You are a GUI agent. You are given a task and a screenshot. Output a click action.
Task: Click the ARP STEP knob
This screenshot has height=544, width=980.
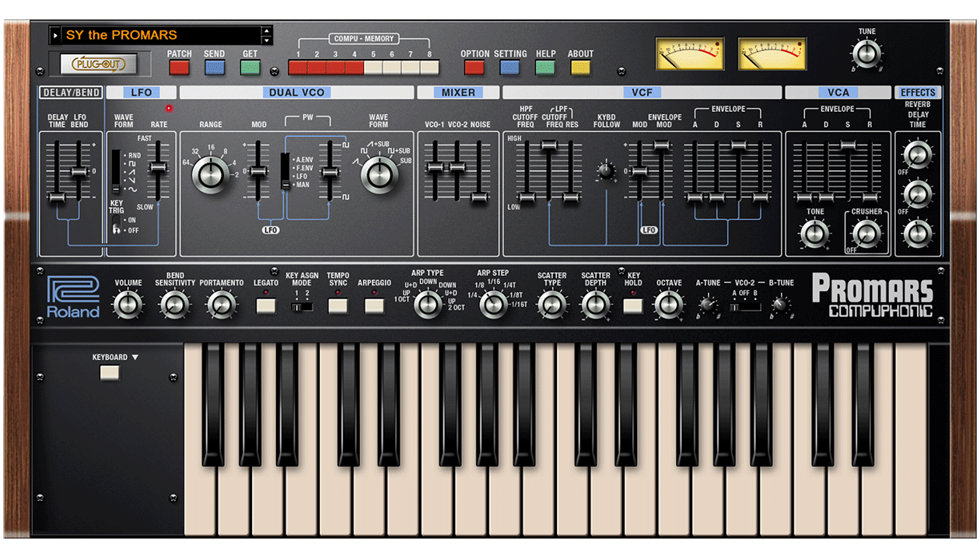pos(493,305)
